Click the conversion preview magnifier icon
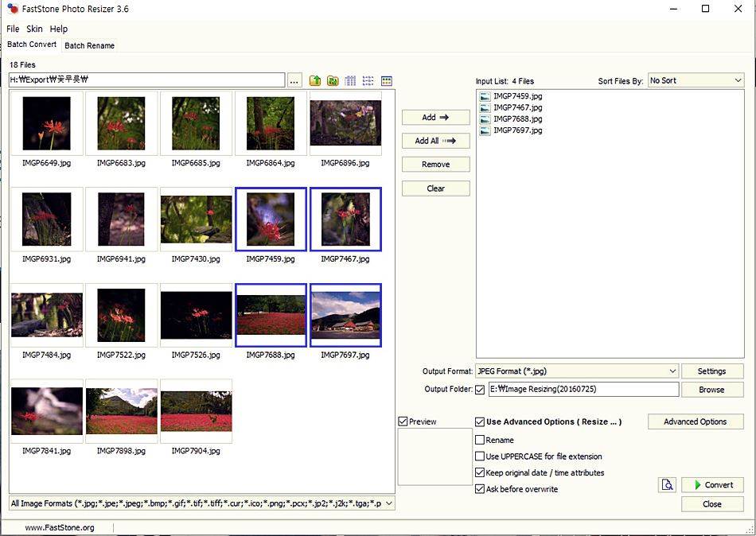This screenshot has height=536, width=756. coord(667,485)
